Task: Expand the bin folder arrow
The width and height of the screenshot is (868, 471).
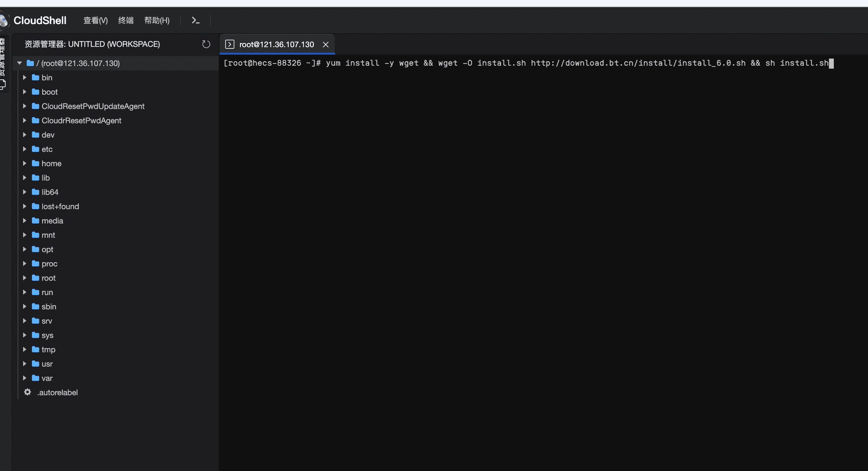Action: pyautogui.click(x=25, y=77)
